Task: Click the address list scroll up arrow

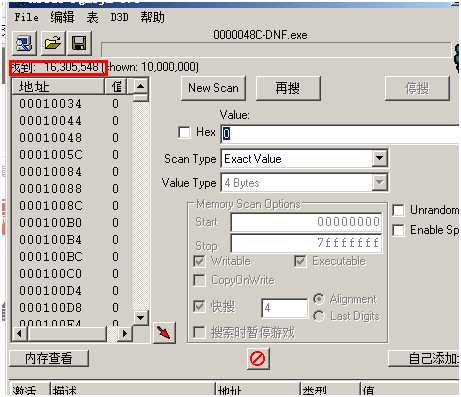Action: pos(140,86)
